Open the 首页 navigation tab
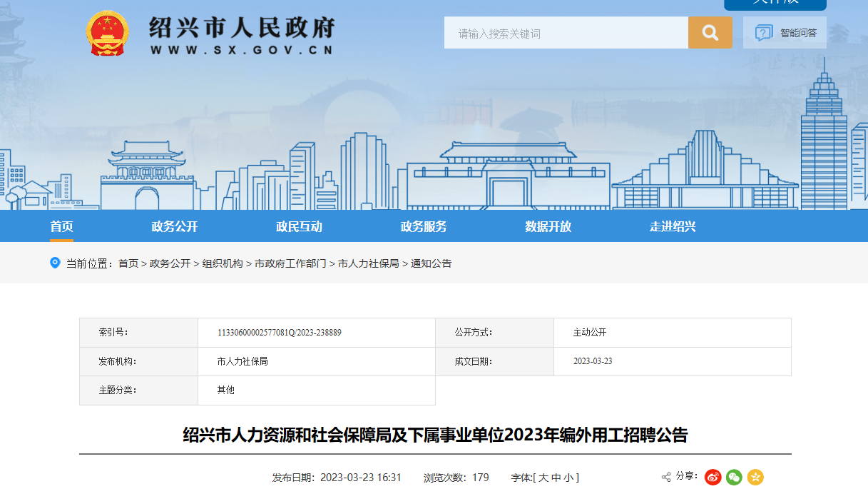Screen dimensions: 868x489 pyautogui.click(x=61, y=226)
